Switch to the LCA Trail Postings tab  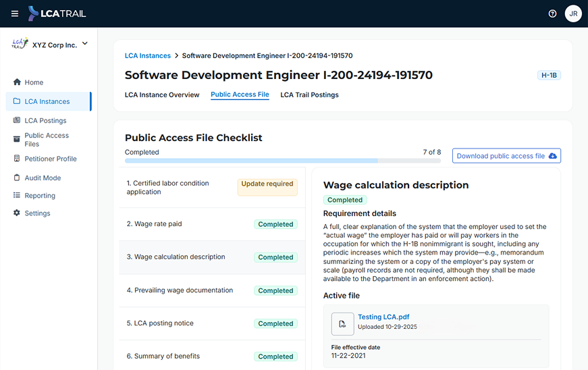309,95
